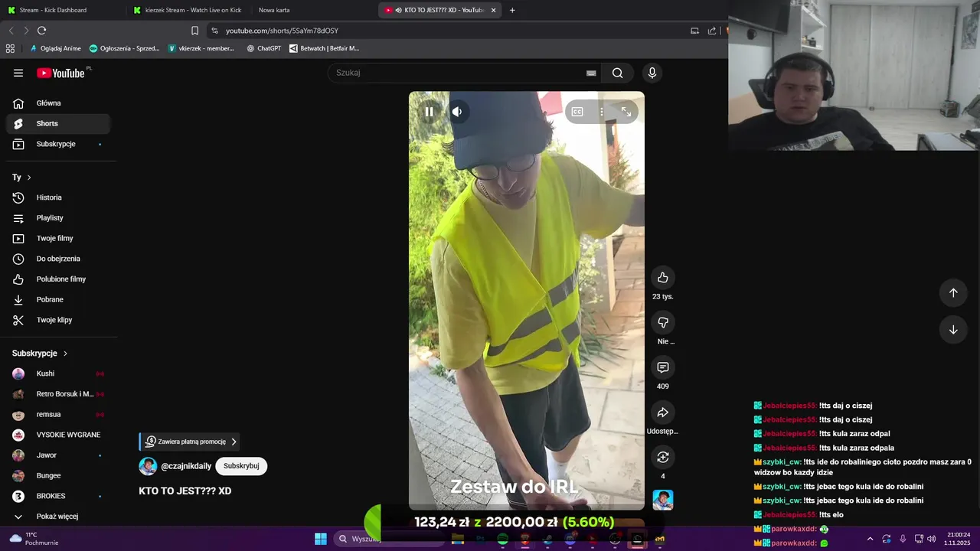This screenshot has width=980, height=551.
Task: Open BROKIES channel subscription
Action: (x=57, y=496)
